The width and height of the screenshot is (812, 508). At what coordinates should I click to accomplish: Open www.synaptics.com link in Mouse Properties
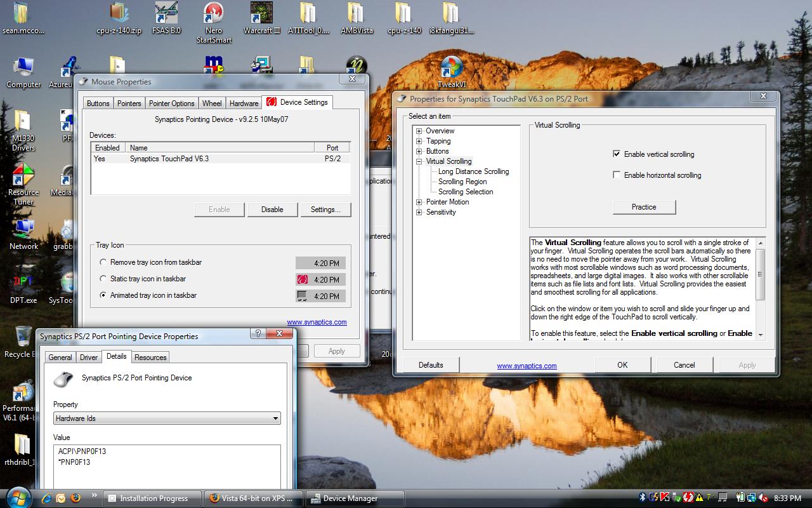pyautogui.click(x=317, y=322)
